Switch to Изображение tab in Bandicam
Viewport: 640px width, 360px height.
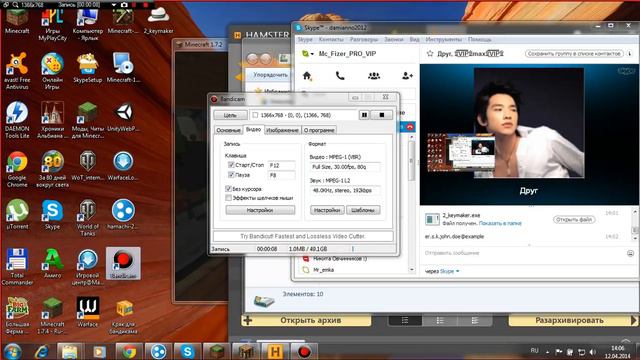click(282, 130)
